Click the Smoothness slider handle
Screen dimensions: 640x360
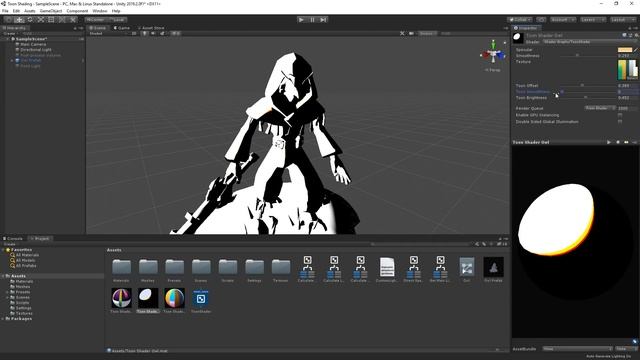coord(577,56)
